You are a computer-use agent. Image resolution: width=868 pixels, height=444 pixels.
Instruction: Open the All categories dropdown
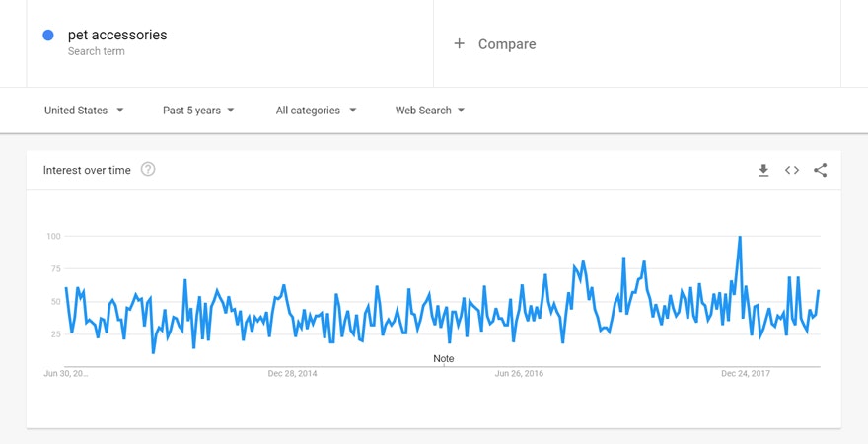click(316, 111)
